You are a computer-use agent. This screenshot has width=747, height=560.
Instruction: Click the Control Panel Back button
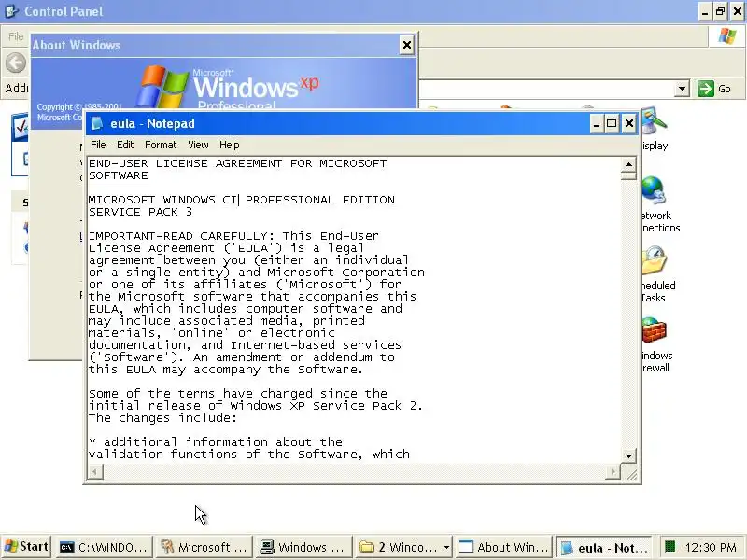tap(16, 63)
